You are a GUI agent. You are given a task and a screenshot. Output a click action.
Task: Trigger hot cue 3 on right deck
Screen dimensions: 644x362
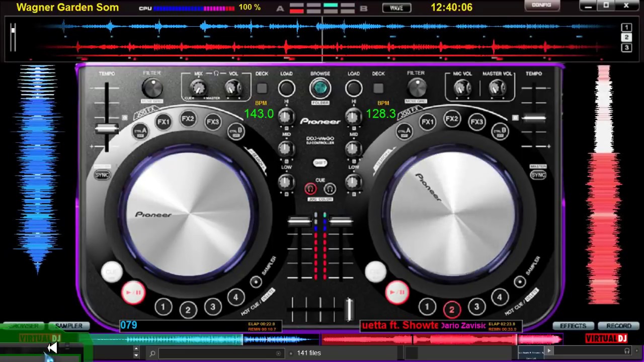pos(476,306)
